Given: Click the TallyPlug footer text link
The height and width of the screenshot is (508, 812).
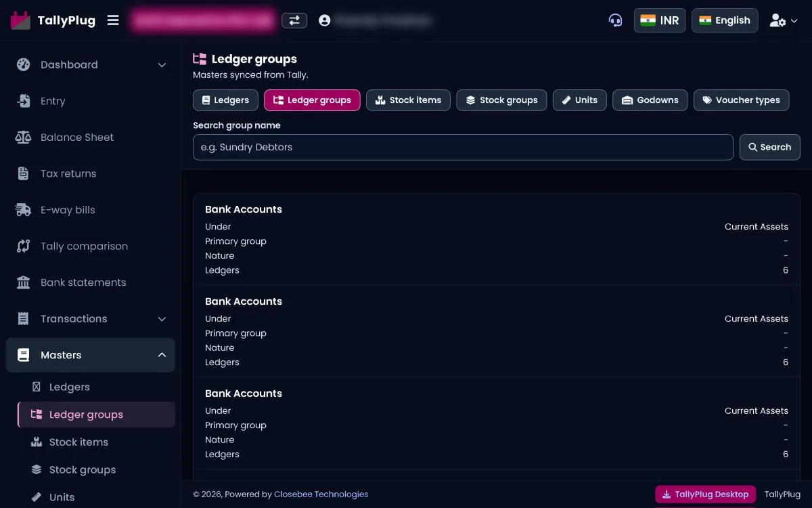Looking at the screenshot, I should (782, 494).
